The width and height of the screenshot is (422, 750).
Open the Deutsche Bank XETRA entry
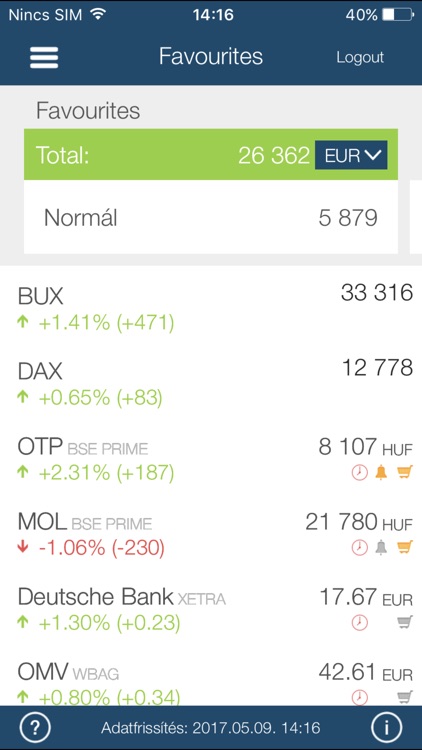coord(211,609)
